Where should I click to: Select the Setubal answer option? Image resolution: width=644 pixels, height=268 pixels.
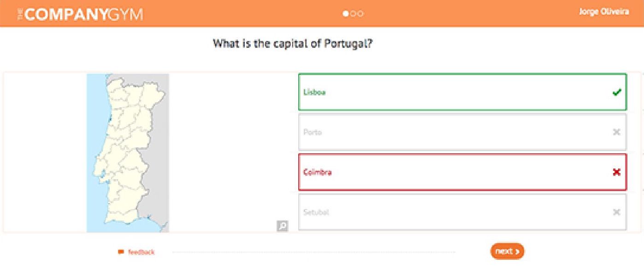(462, 212)
